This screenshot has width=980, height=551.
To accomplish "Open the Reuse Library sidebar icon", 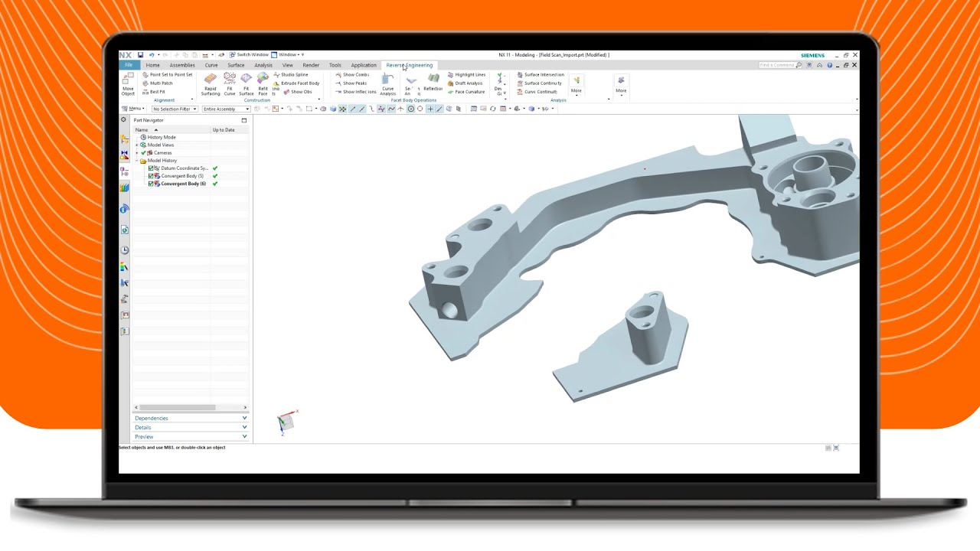I will point(125,187).
